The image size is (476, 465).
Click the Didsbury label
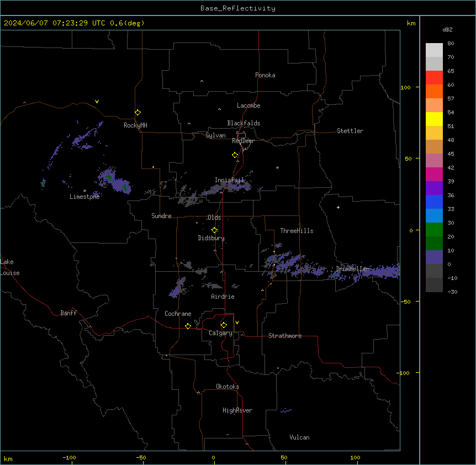(x=211, y=238)
